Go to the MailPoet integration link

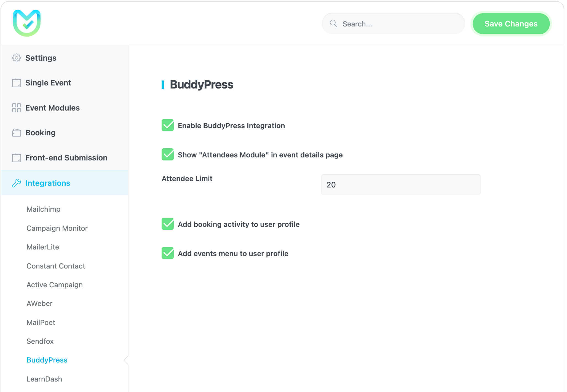pyautogui.click(x=41, y=323)
